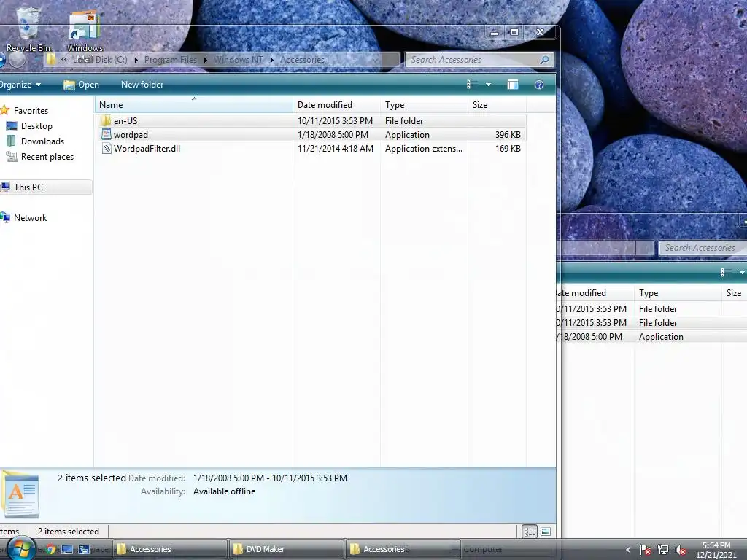
Task: Open the Organize dropdown menu
Action: [20, 85]
